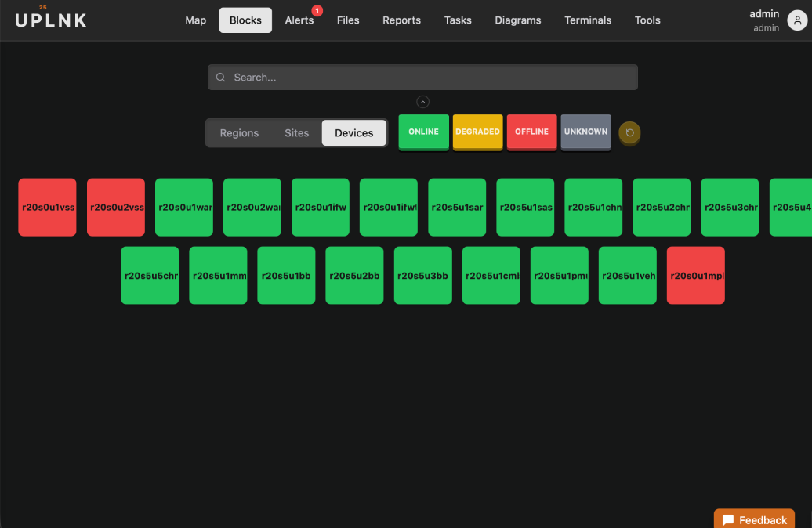Select the Devices view tab
812x528 pixels.
click(x=354, y=133)
